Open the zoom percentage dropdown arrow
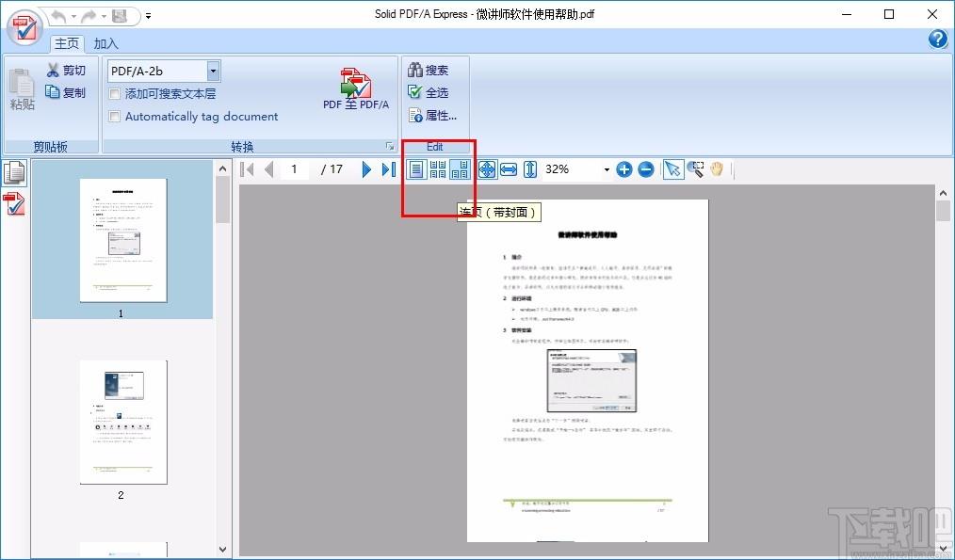This screenshot has height=560, width=955. [x=607, y=169]
